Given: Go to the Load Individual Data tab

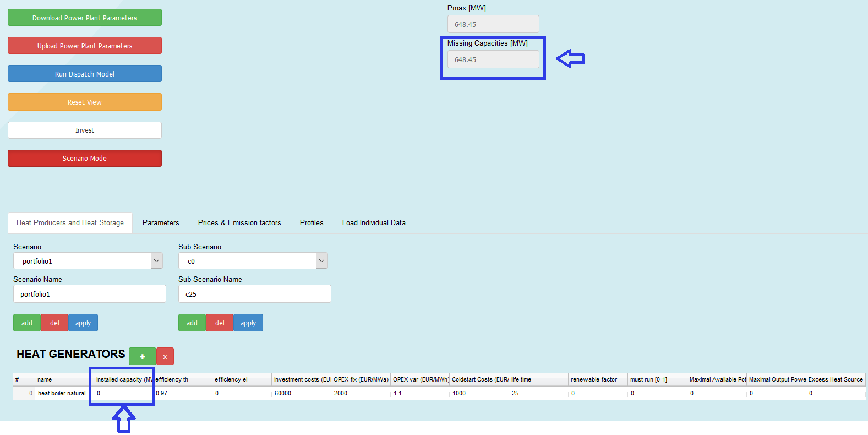Looking at the screenshot, I should pos(374,223).
